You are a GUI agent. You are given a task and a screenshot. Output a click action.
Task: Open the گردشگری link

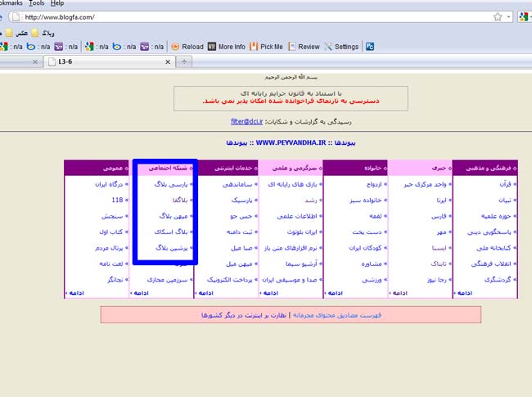(498, 280)
